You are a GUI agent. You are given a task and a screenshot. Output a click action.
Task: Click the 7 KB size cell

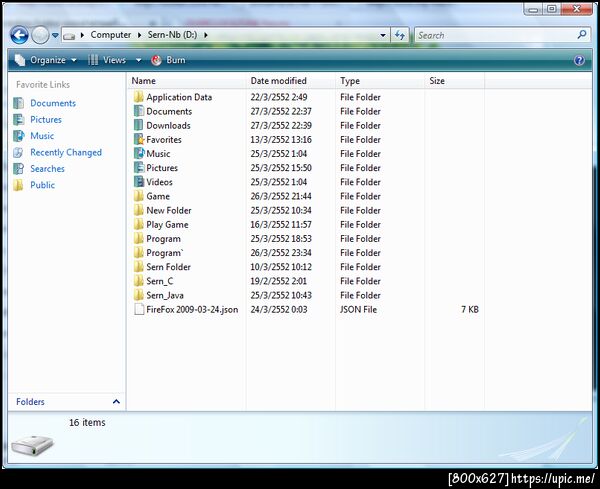click(x=470, y=310)
